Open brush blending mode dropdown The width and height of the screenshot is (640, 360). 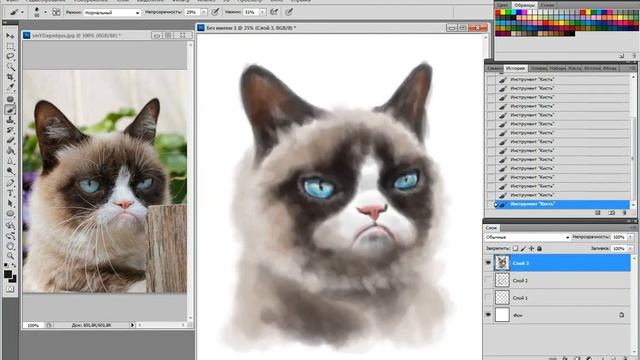pyautogui.click(x=112, y=13)
